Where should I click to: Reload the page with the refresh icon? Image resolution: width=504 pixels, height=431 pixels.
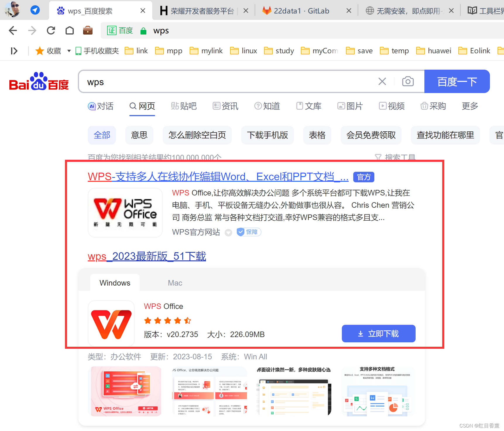51,30
